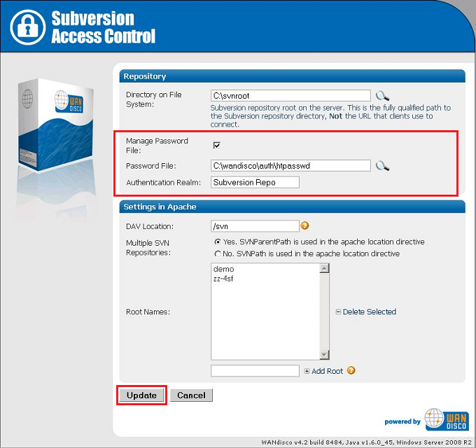Click the Multiple SVN Repositories label
The image size is (476, 448).
(148, 248)
